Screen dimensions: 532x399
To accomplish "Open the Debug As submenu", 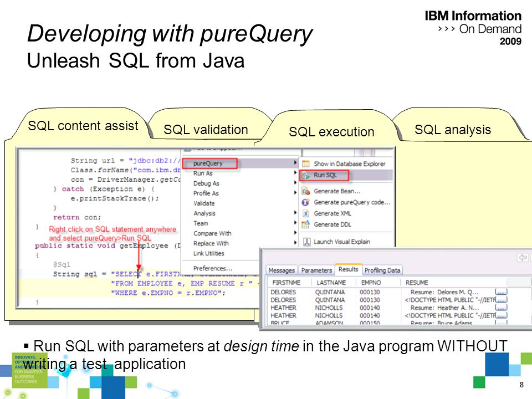I will 206,183.
